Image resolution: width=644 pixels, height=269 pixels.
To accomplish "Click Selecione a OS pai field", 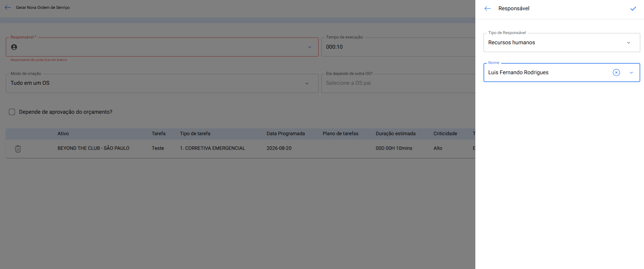I will coord(398,83).
